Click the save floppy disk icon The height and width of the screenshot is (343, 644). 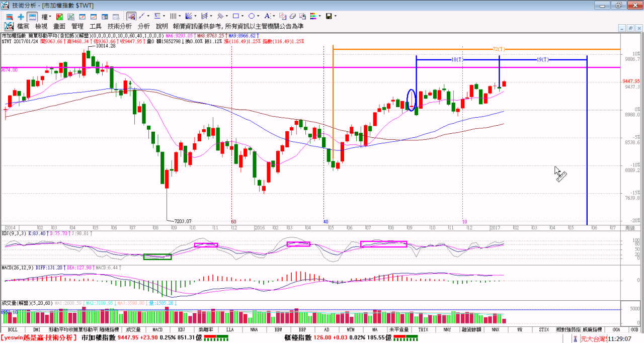(x=328, y=17)
